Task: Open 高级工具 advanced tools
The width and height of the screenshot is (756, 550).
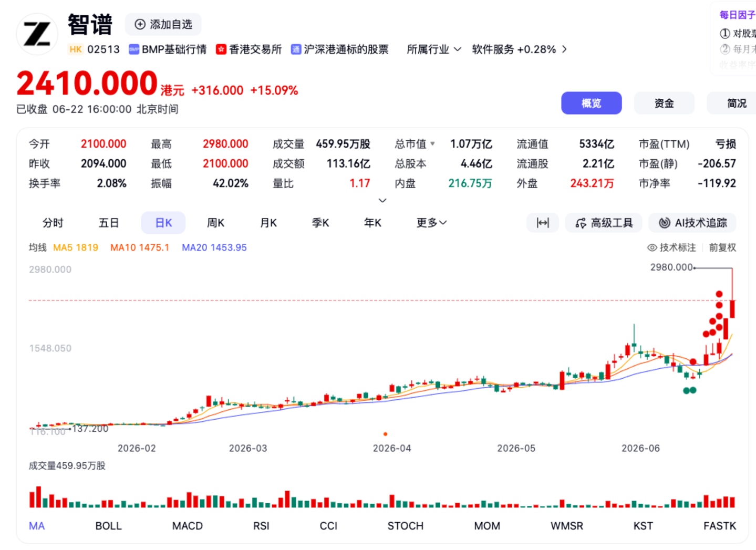Action: point(604,223)
